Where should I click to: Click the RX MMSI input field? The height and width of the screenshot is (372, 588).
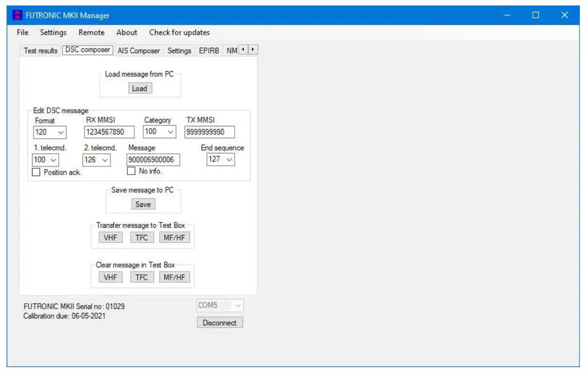click(x=109, y=132)
